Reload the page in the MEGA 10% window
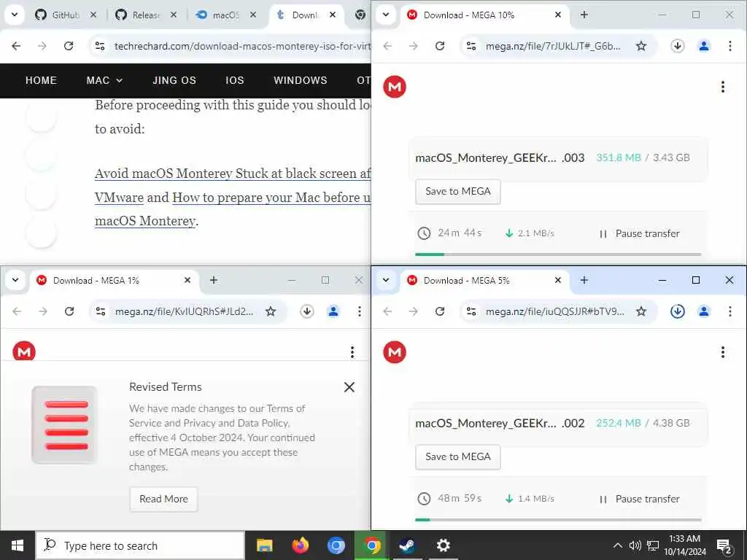Image resolution: width=747 pixels, height=560 pixels. [440, 46]
